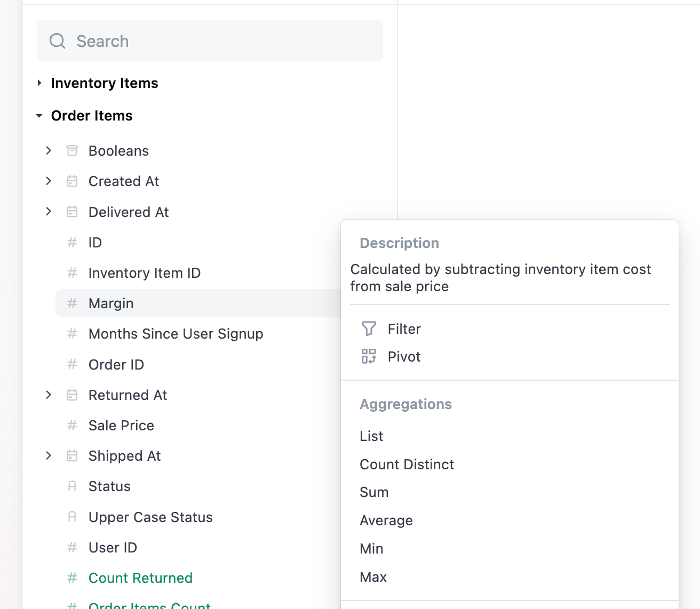Select the Average aggregation option
Screen dimensions: 700x609
click(x=386, y=520)
